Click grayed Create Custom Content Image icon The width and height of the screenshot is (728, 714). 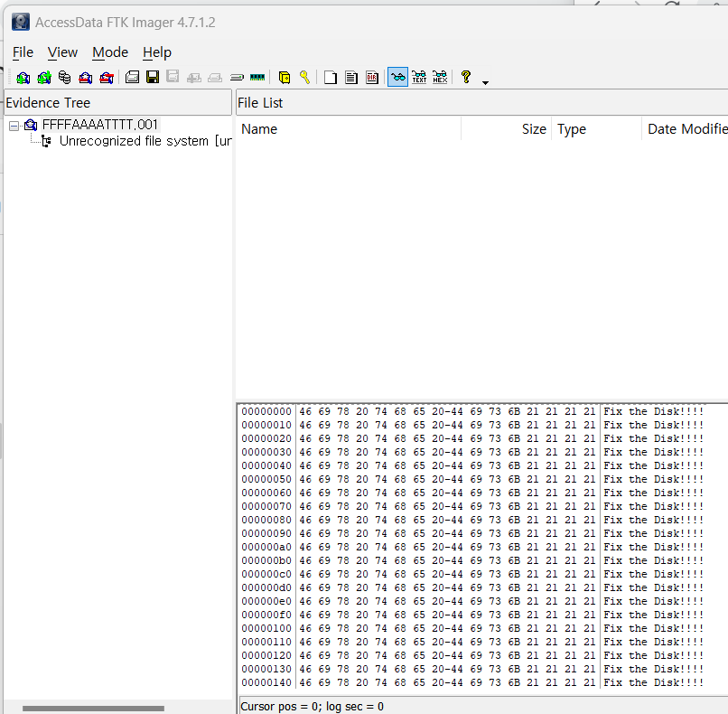[215, 77]
